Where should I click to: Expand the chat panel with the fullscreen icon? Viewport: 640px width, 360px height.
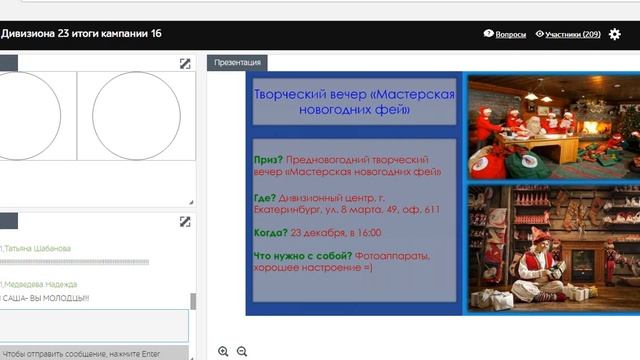pos(185,222)
